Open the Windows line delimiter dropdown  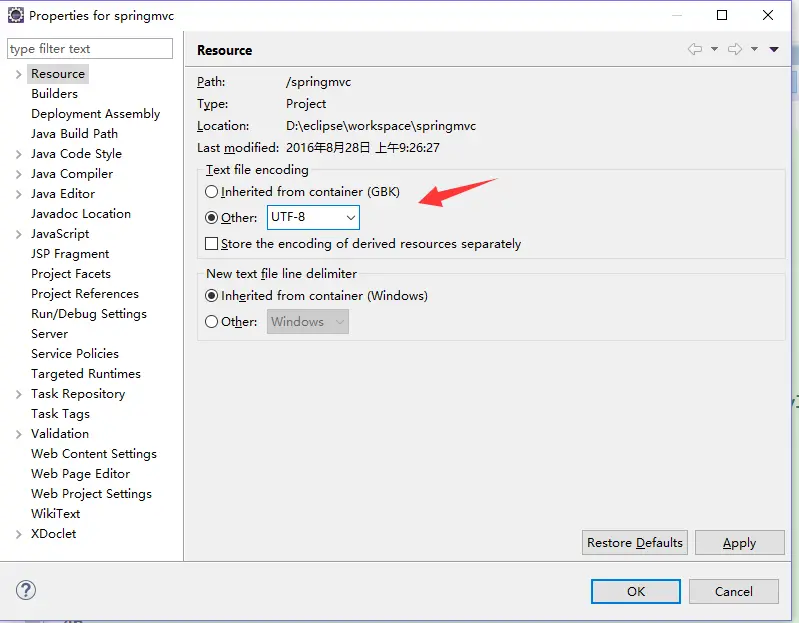(x=308, y=321)
